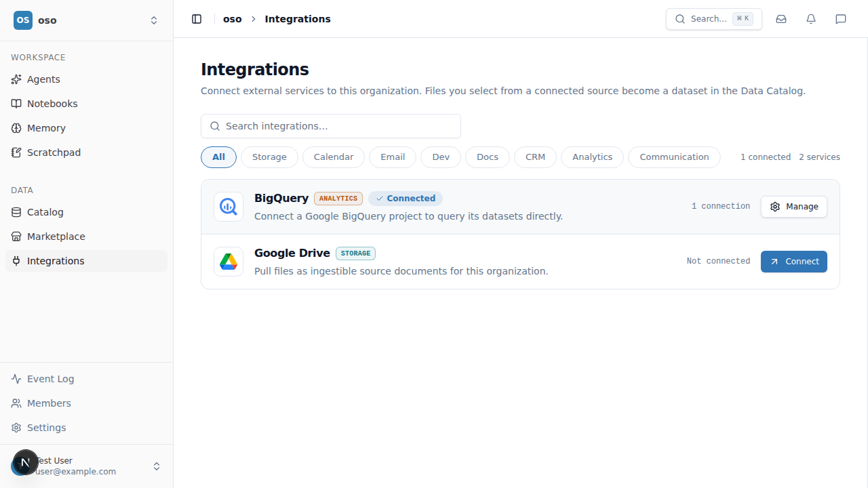Click the Integrations page heading
The image size is (868, 488).
(255, 69)
